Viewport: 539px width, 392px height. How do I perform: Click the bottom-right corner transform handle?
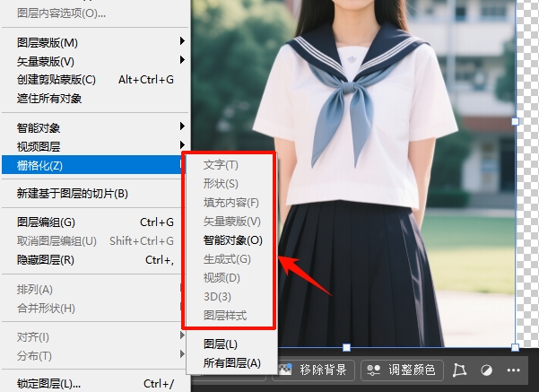coord(515,348)
